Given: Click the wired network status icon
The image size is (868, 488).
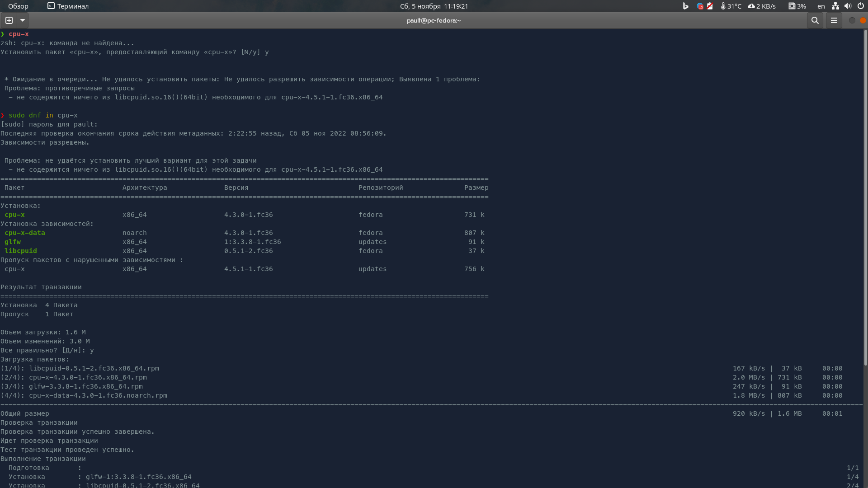Looking at the screenshot, I should tap(835, 6).
